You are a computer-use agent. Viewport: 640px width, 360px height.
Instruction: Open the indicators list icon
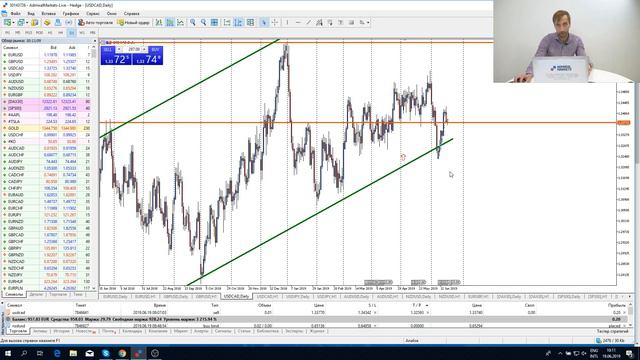tap(250, 22)
